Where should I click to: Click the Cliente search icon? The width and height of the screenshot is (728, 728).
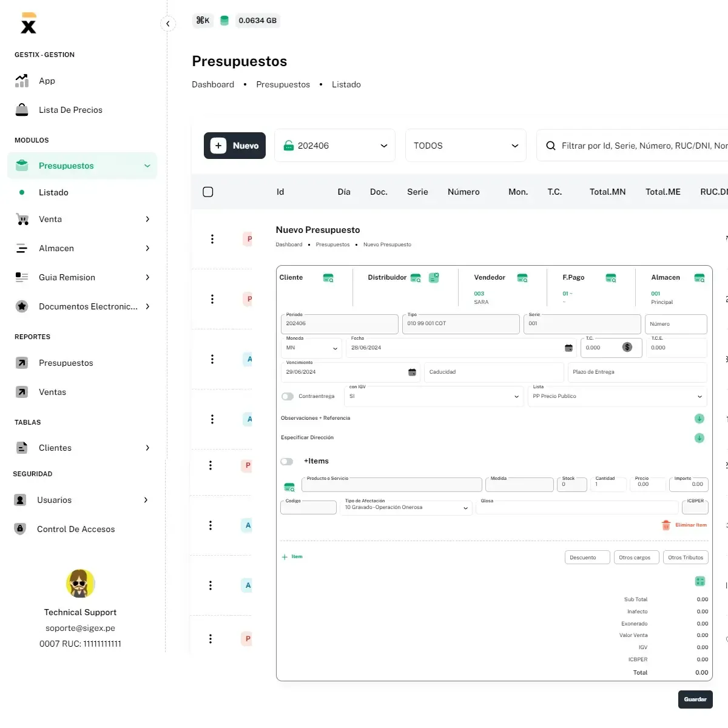tap(328, 278)
